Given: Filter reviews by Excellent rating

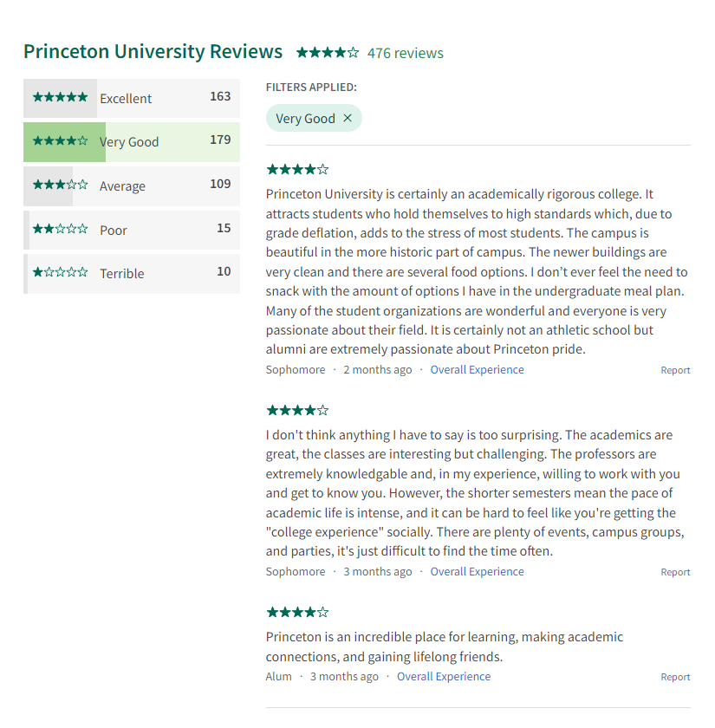Looking at the screenshot, I should (132, 98).
